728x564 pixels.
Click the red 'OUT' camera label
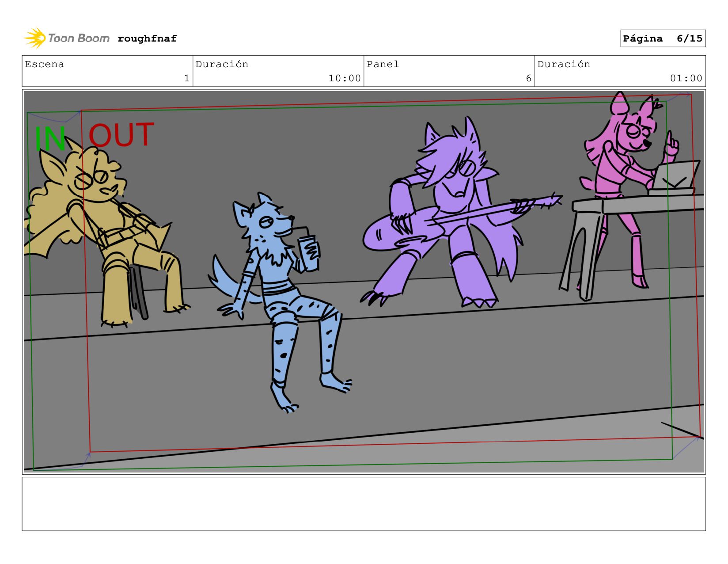pos(121,135)
